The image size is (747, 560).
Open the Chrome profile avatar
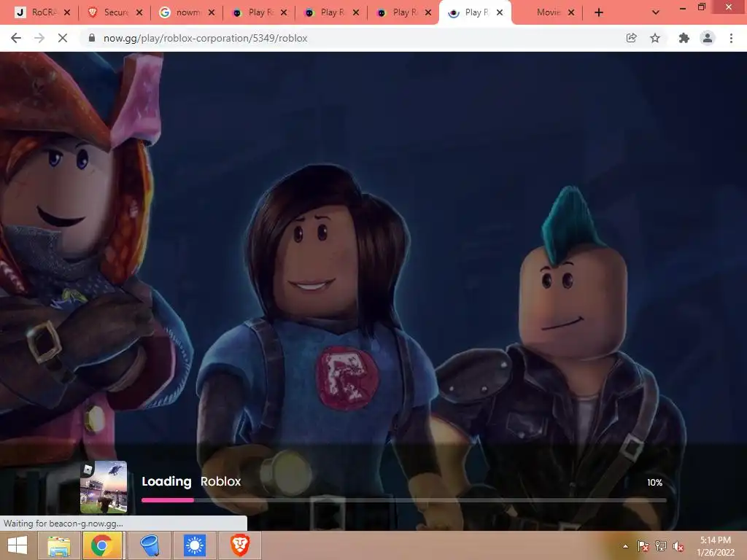point(708,38)
